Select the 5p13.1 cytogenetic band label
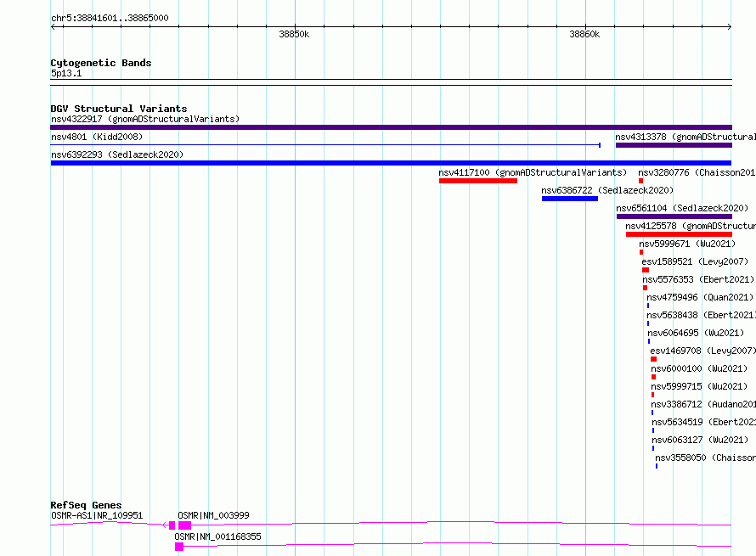This screenshot has width=756, height=556. (x=66, y=73)
